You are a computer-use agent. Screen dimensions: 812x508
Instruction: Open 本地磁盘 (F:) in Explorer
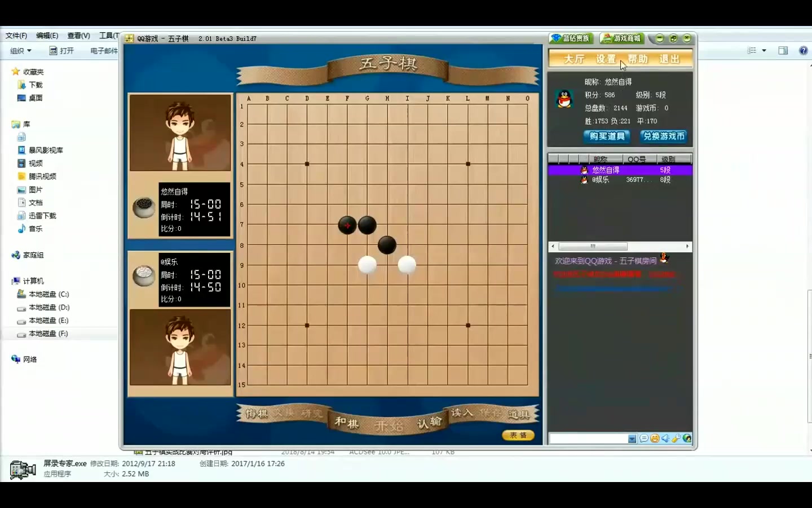pyautogui.click(x=43, y=334)
